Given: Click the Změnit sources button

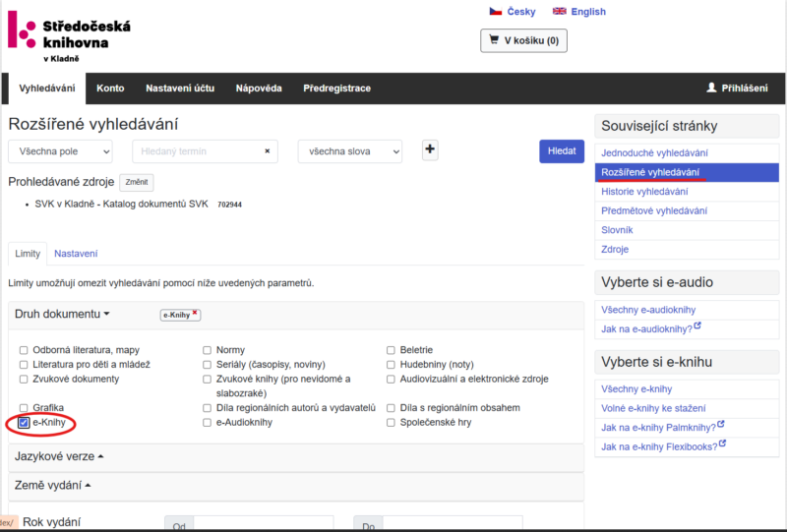Looking at the screenshot, I should 137,182.
